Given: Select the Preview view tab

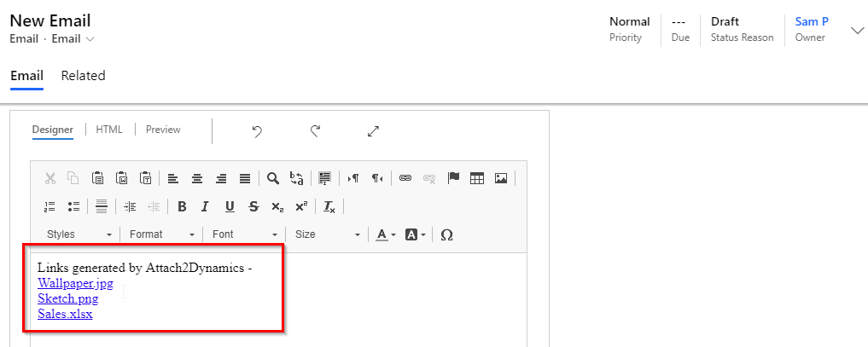Looking at the screenshot, I should 163,130.
